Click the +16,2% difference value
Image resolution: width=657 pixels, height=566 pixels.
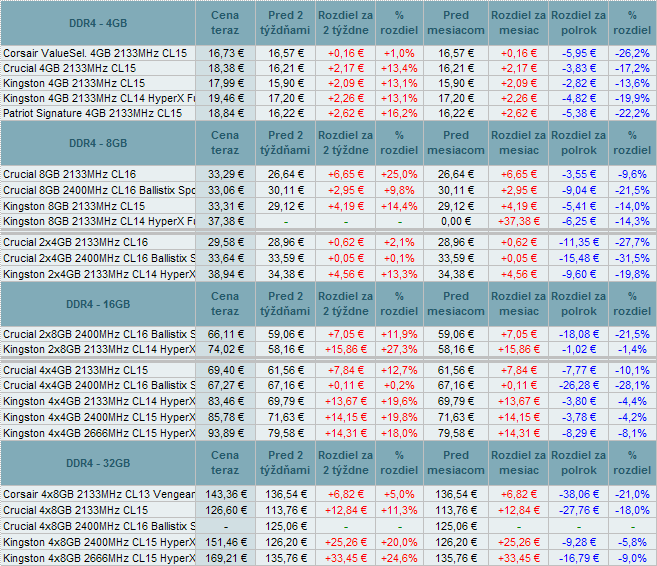pos(399,114)
